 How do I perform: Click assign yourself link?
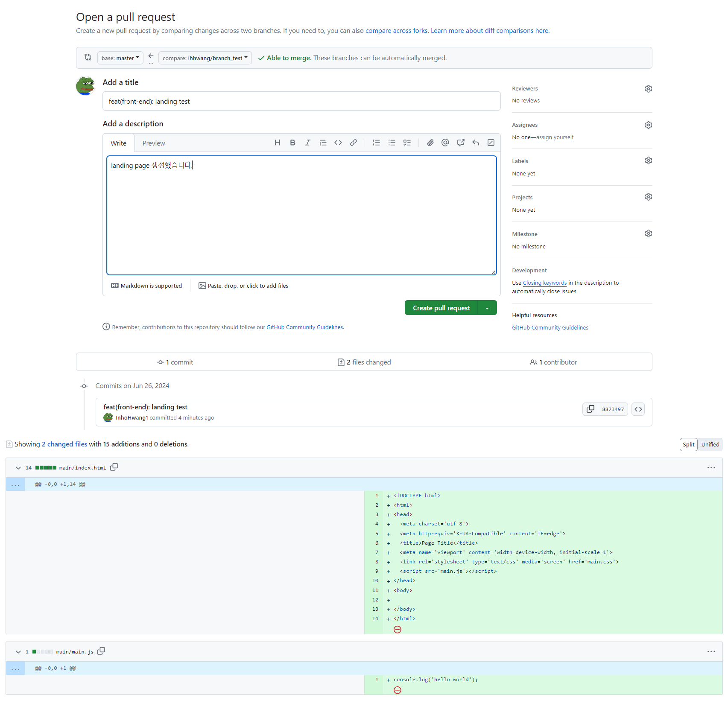555,137
